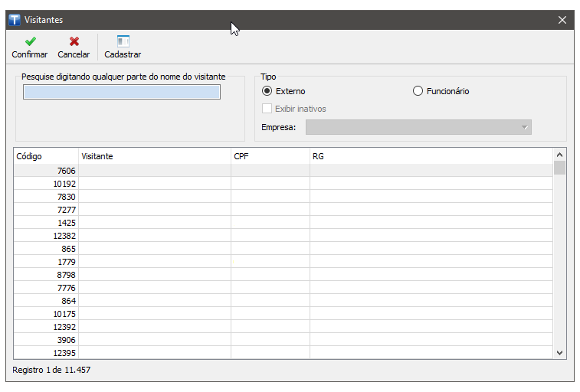Screen dimensions: 580x392
Task: Sort by the Código column header
Action: point(46,156)
